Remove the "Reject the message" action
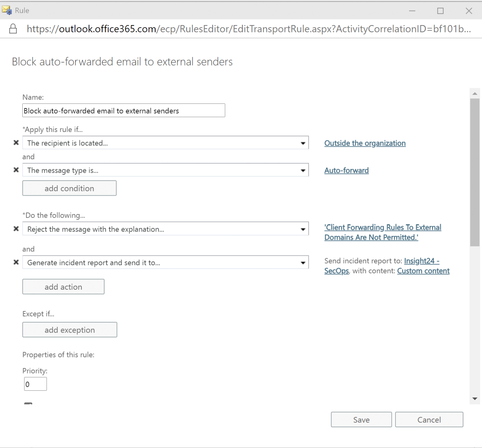The height and width of the screenshot is (448, 482). click(x=16, y=229)
